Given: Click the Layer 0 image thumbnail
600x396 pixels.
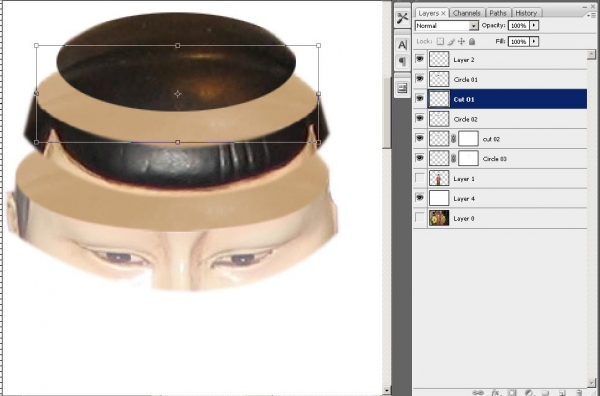Looking at the screenshot, I should coord(439,218).
